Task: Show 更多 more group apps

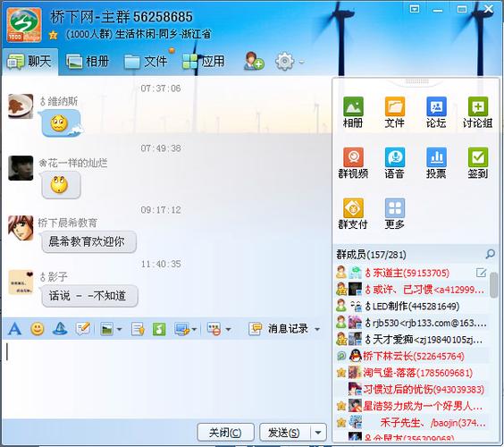Action: click(394, 214)
